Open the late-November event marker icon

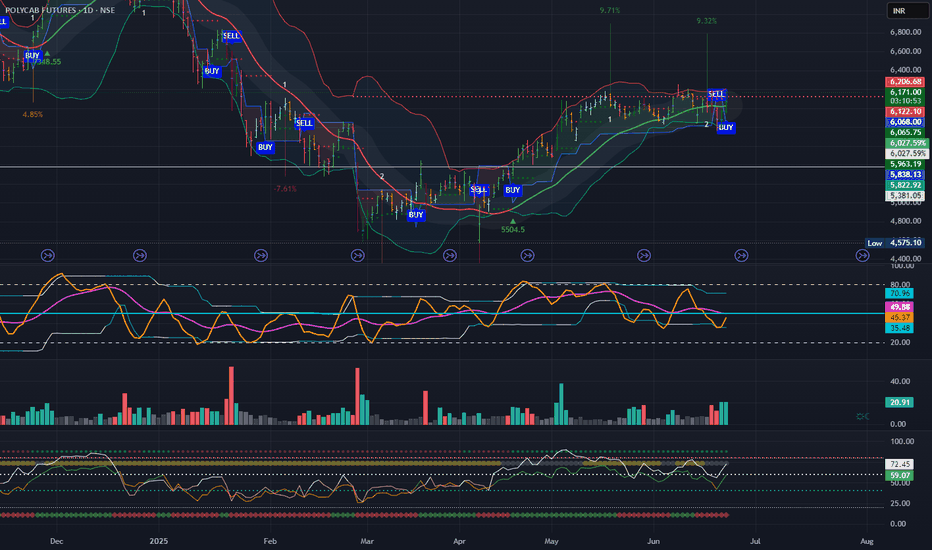tap(48, 256)
